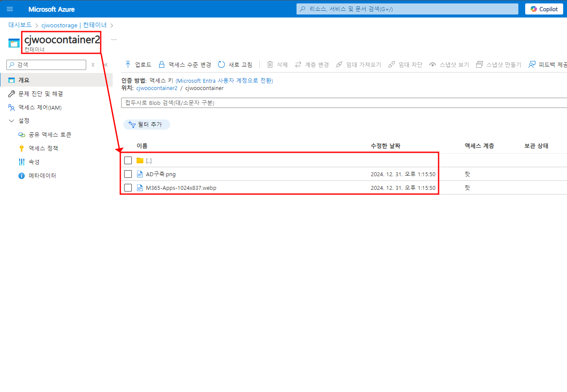Viewport: 567px width, 392px height.
Task: Open the AD구축.png blob
Action: pos(161,174)
